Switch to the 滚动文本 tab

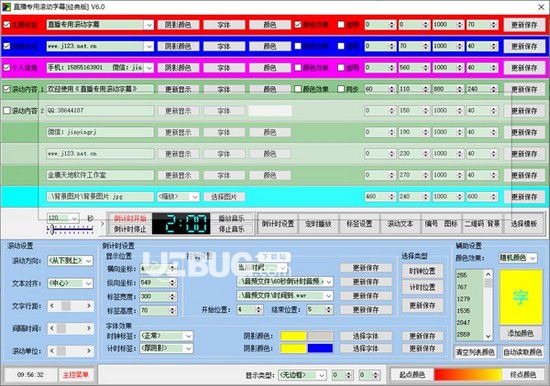400,224
